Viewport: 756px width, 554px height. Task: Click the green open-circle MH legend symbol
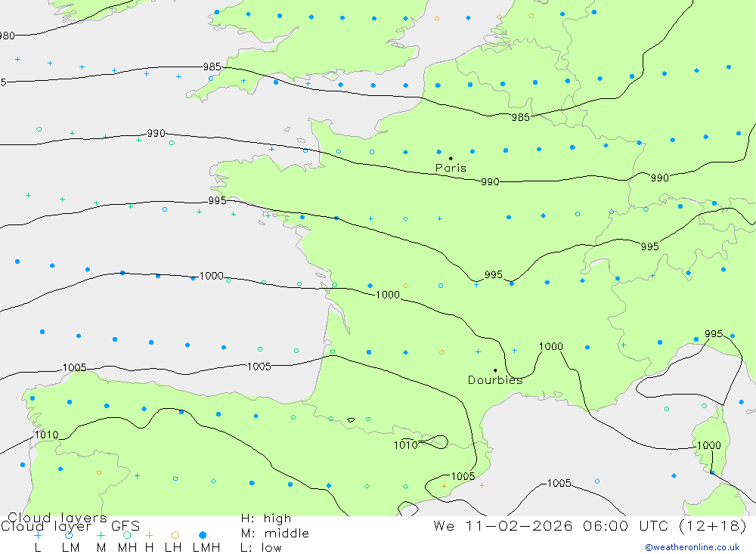tap(127, 535)
